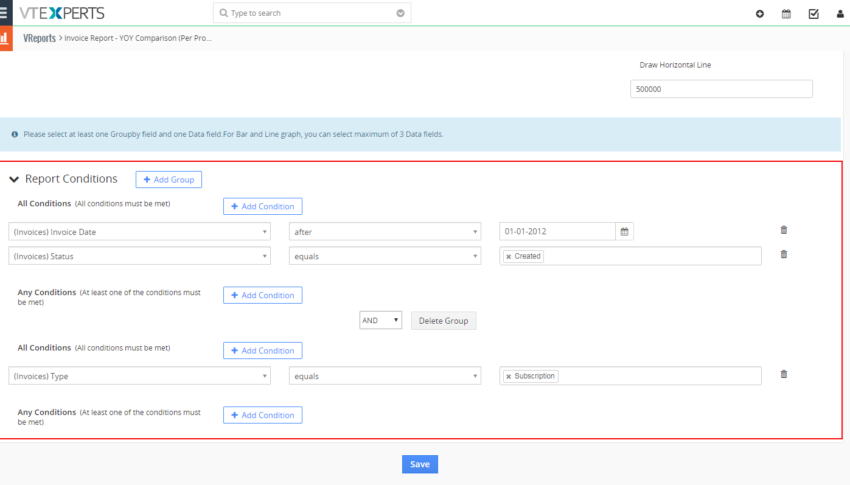Delete the Status equals condition row
This screenshot has width=850, height=485.
pyautogui.click(x=783, y=254)
